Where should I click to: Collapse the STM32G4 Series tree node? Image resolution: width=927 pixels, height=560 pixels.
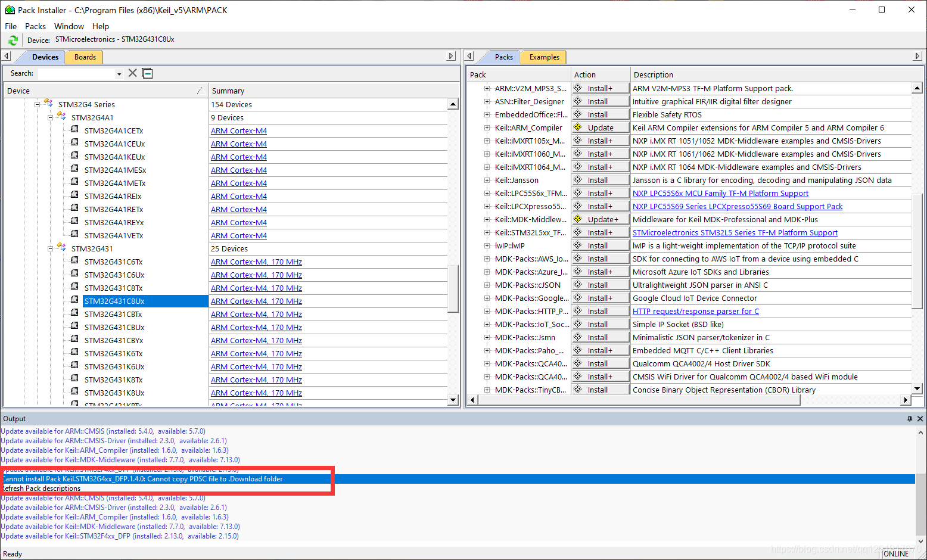pyautogui.click(x=37, y=104)
